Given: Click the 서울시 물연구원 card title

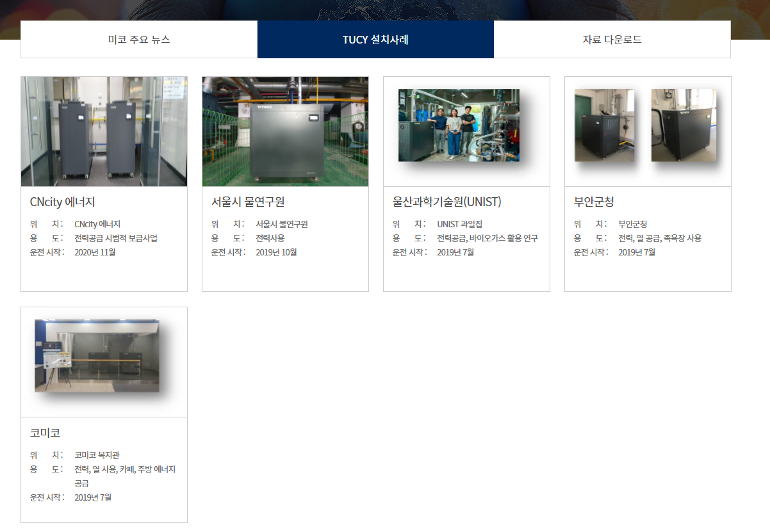Looking at the screenshot, I should tap(248, 202).
